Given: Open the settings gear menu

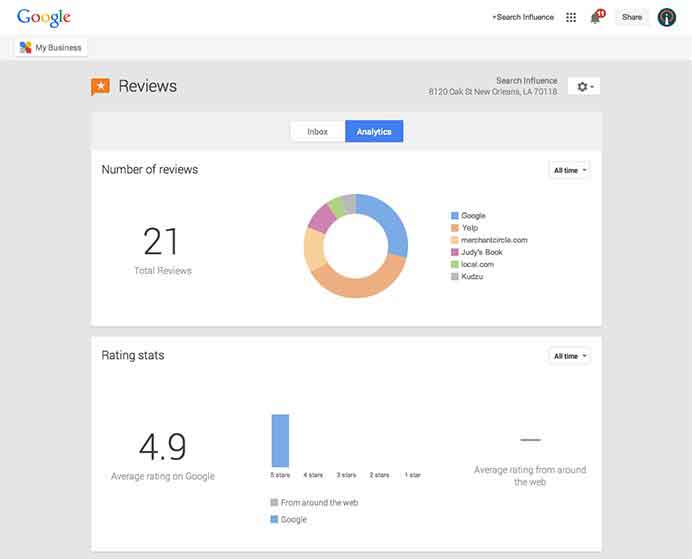Looking at the screenshot, I should pyautogui.click(x=584, y=86).
